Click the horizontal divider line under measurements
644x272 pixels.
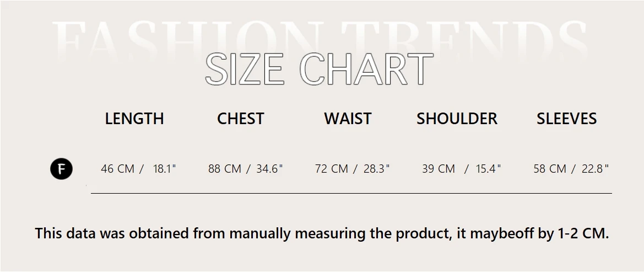351,194
